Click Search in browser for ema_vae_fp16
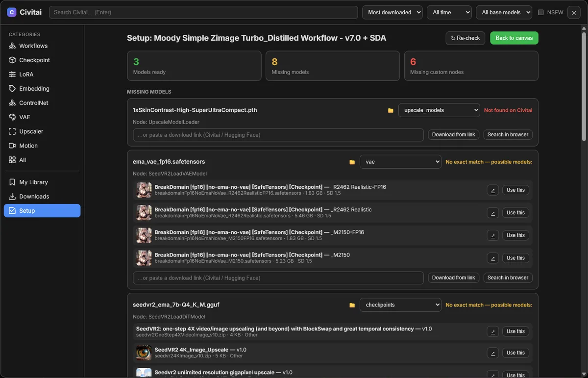Image resolution: width=588 pixels, height=378 pixels. coord(508,277)
